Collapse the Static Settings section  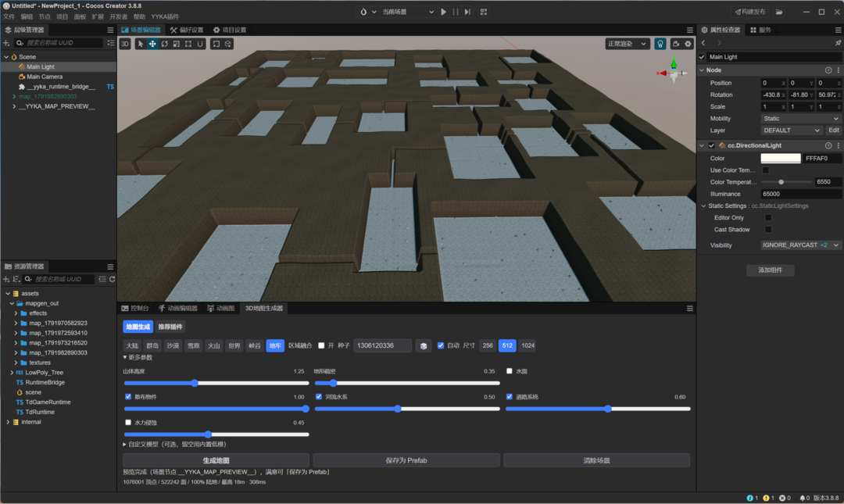703,206
